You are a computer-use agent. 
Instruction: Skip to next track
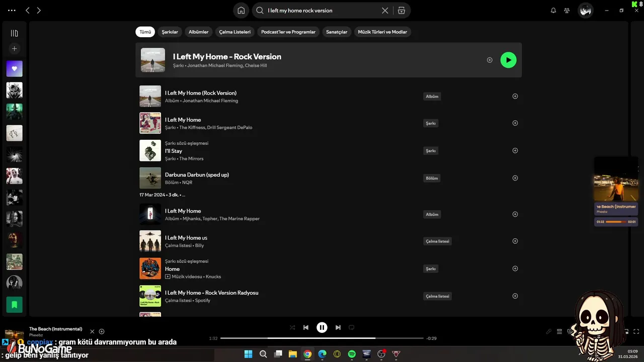coord(338,327)
